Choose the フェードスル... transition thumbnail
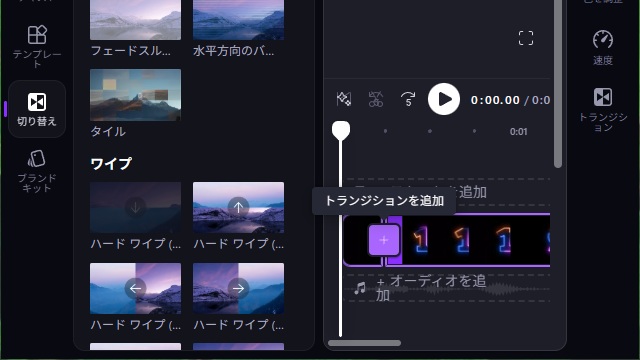This screenshot has width=640, height=360. point(136,20)
